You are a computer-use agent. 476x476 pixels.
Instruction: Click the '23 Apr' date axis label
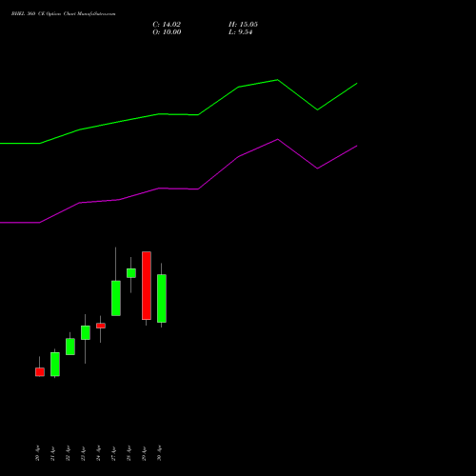[83, 453]
